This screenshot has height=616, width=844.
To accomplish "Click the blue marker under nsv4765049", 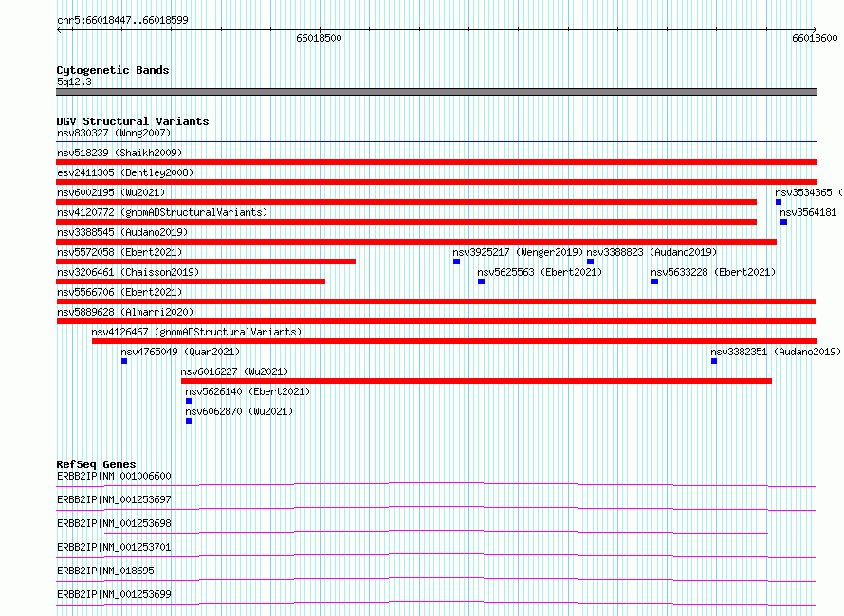I will click(124, 361).
